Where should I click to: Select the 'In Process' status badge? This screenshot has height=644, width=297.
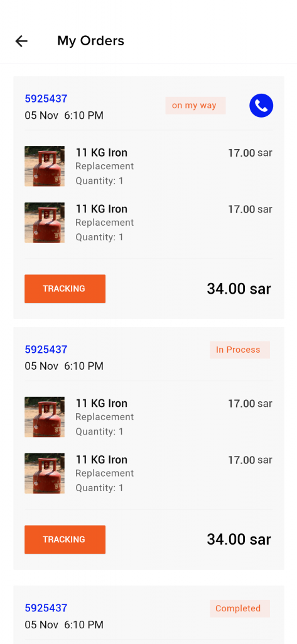(240, 350)
